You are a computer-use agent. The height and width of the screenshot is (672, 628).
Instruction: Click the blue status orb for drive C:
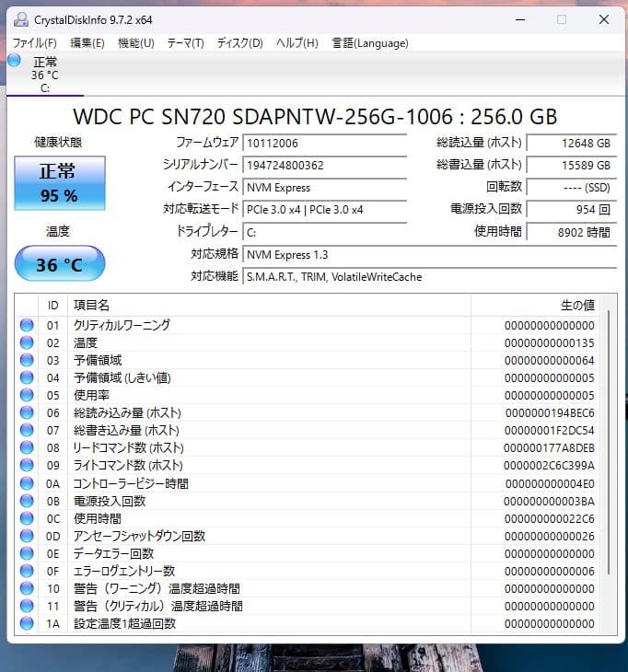pyautogui.click(x=14, y=60)
